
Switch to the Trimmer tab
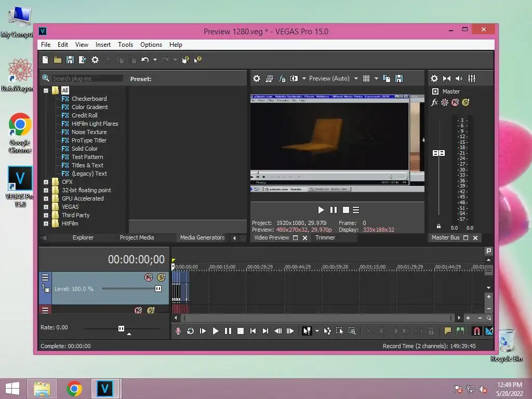[x=325, y=237]
